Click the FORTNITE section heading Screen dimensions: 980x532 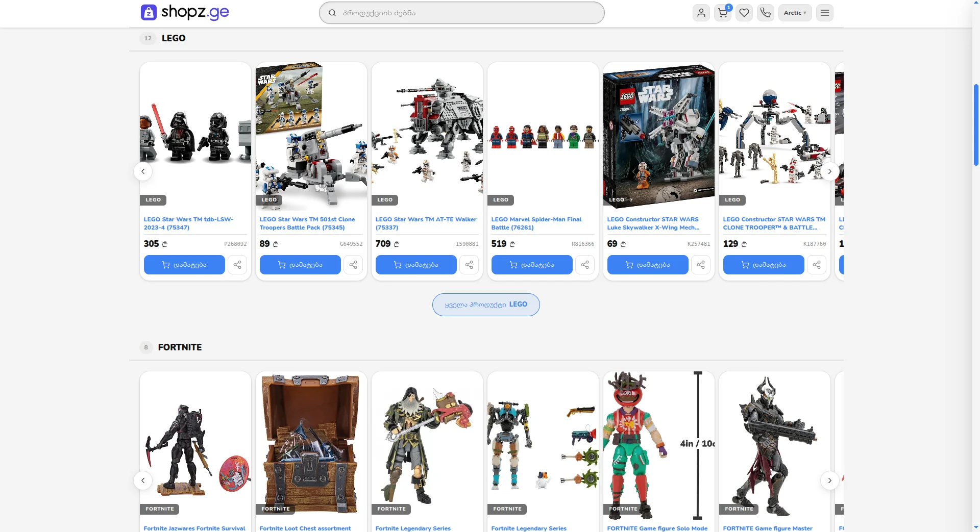pos(180,347)
